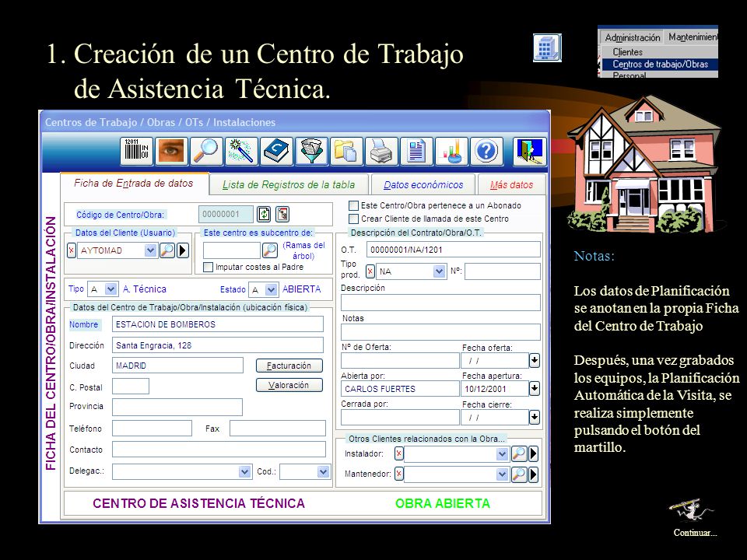This screenshot has height=560, width=747.
Task: Toggle 'Imputar costes al Padre' checkbox
Action: click(x=208, y=267)
